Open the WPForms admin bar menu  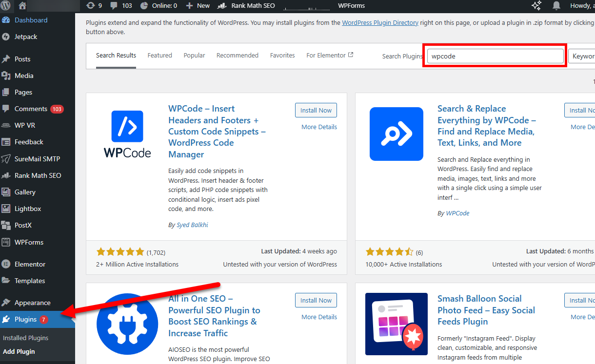[x=351, y=6]
